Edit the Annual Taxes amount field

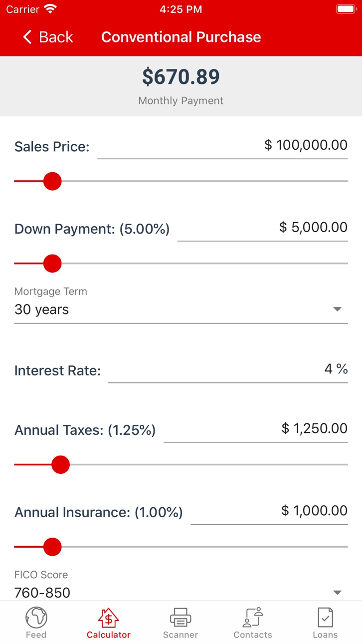point(256,430)
